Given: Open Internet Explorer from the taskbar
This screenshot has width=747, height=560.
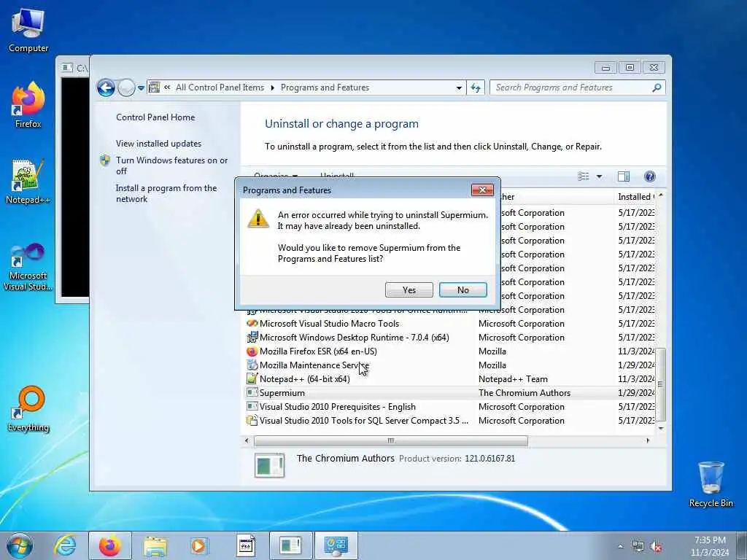Looking at the screenshot, I should pyautogui.click(x=65, y=545).
